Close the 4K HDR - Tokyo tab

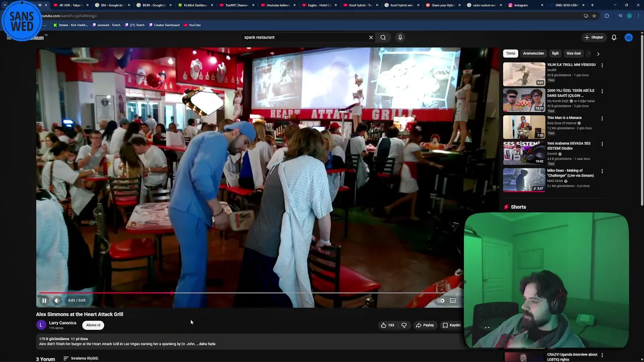pyautogui.click(x=87, y=5)
